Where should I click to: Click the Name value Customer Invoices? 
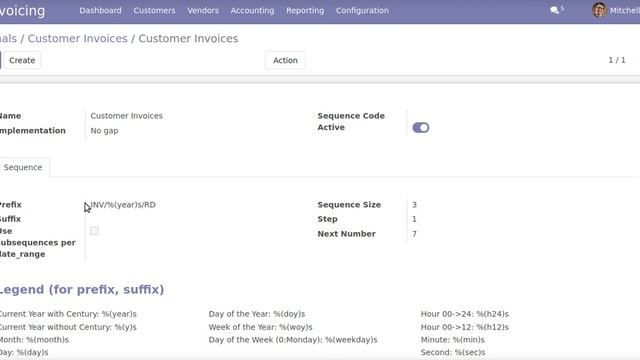(127, 116)
